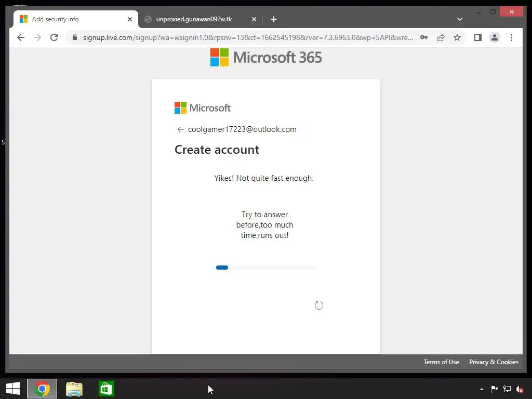Viewport: 532px width, 399px height.
Task: Click the Create account heading
Action: [x=217, y=150]
